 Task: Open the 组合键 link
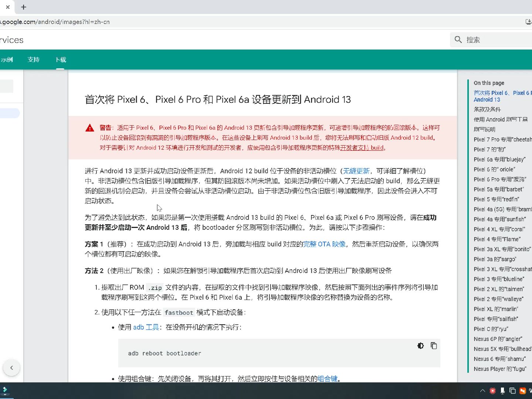[x=327, y=379]
